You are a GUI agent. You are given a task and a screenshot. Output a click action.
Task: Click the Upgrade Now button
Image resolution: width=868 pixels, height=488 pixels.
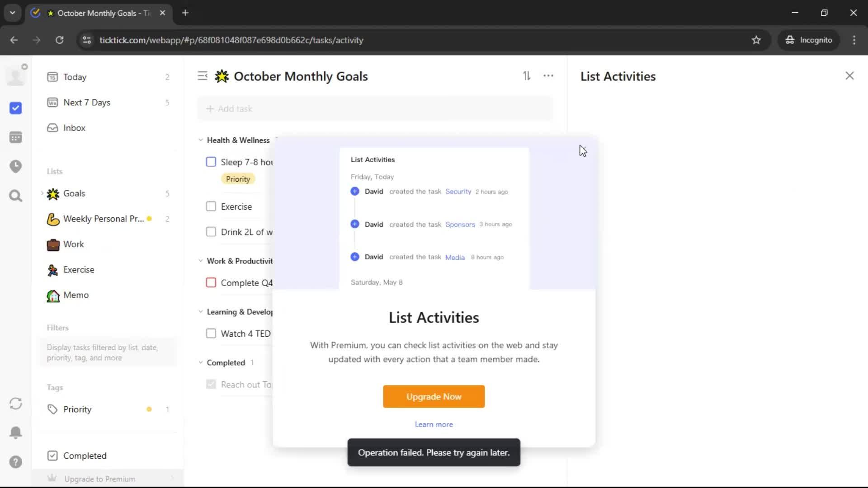(434, 396)
